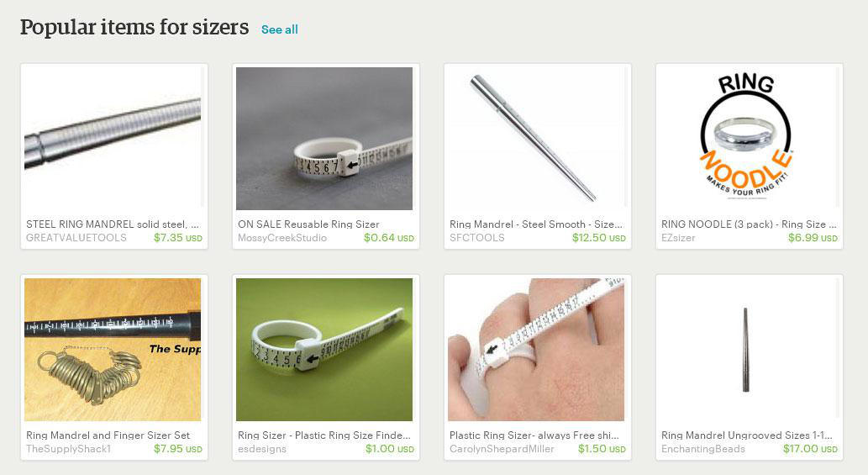The width and height of the screenshot is (868, 475).
Task: Click the RING NOODLE (3 pack) title
Action: (x=749, y=224)
